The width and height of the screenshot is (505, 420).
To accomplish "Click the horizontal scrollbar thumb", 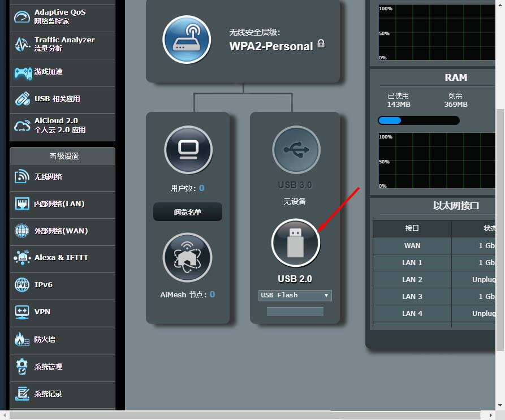I will tap(245, 415).
